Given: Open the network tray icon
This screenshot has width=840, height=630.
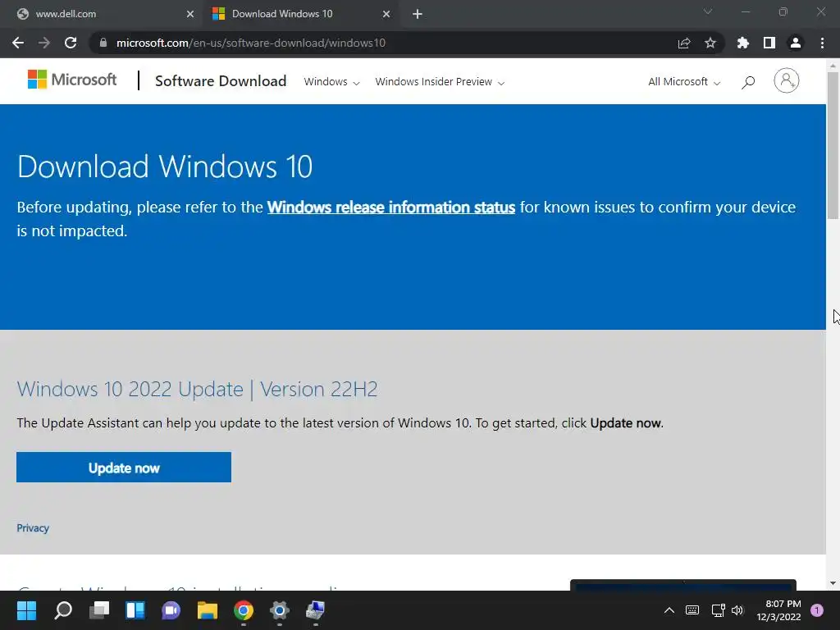Looking at the screenshot, I should (718, 610).
